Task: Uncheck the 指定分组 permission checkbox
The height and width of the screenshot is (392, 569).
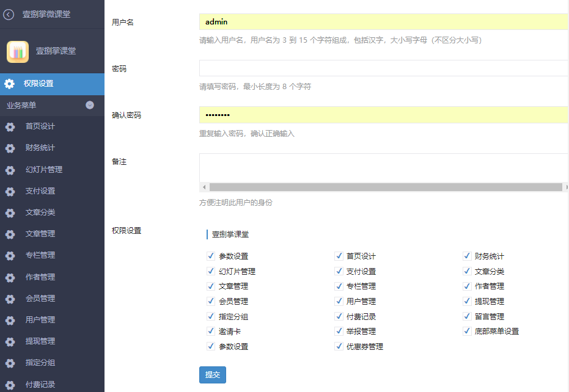Action: (x=211, y=316)
